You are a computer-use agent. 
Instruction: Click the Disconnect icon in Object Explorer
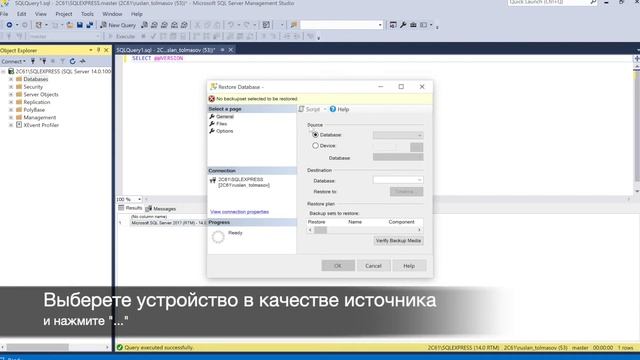[43, 61]
